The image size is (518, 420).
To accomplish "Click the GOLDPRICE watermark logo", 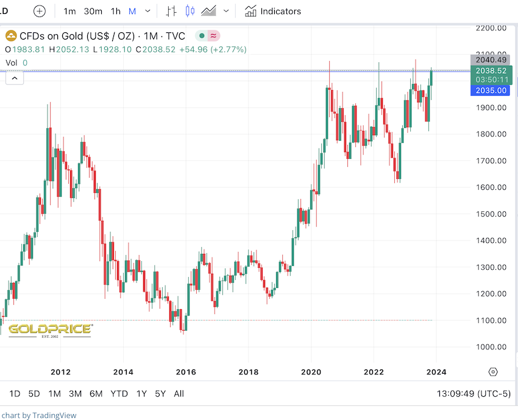I will [50, 329].
